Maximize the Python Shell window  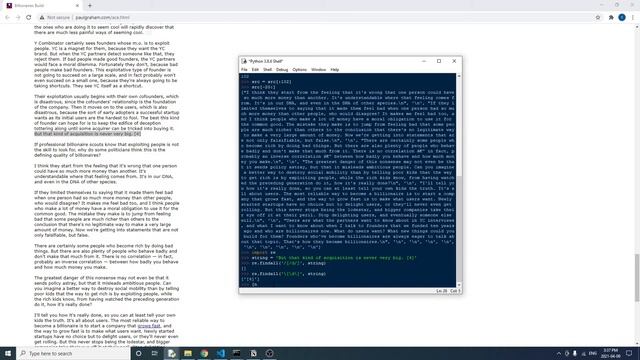coord(439,61)
